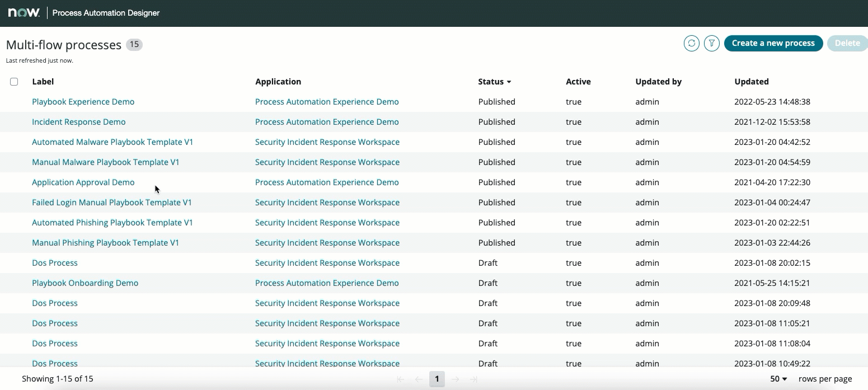Click Create a new process button
This screenshot has height=390, width=868.
tap(773, 43)
